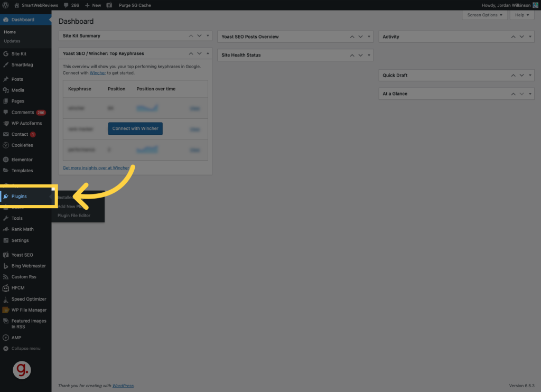Click the Yoast icon in admin bar
Screen dimensions: 541x392
[109, 5]
